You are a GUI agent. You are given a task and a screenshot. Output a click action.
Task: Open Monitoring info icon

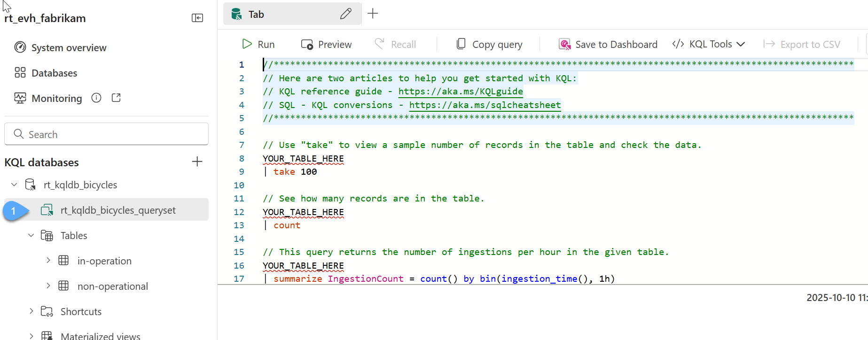pyautogui.click(x=96, y=98)
